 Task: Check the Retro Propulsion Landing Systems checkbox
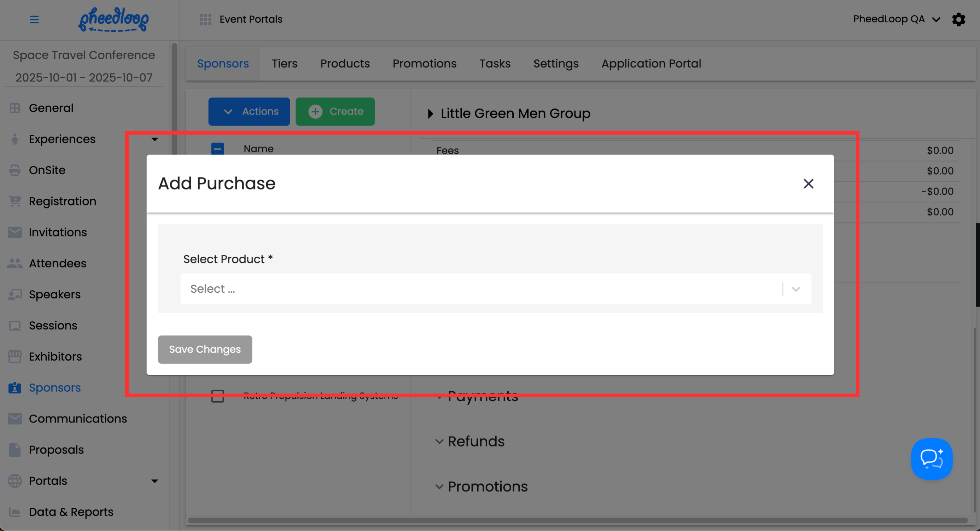[x=218, y=396]
